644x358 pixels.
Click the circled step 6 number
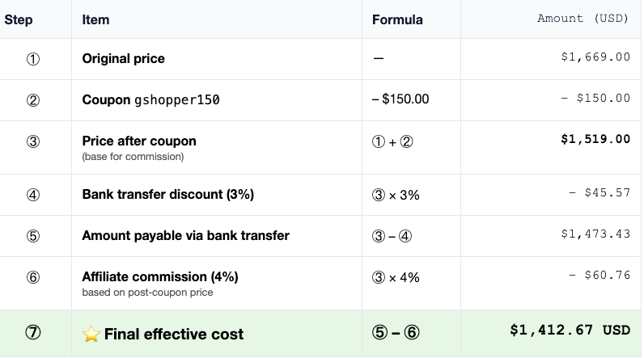(x=33, y=277)
